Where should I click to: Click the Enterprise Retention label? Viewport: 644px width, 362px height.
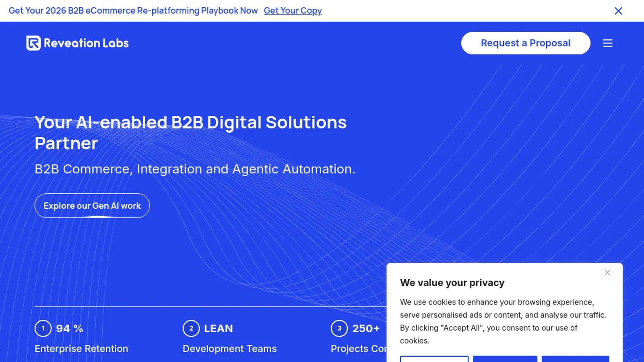click(x=81, y=349)
